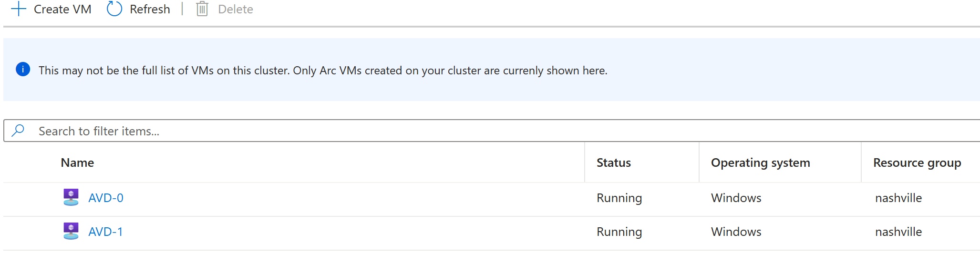Open the AVD-0 virtual machine link
Image resolution: width=980 pixels, height=254 pixels.
(x=106, y=198)
